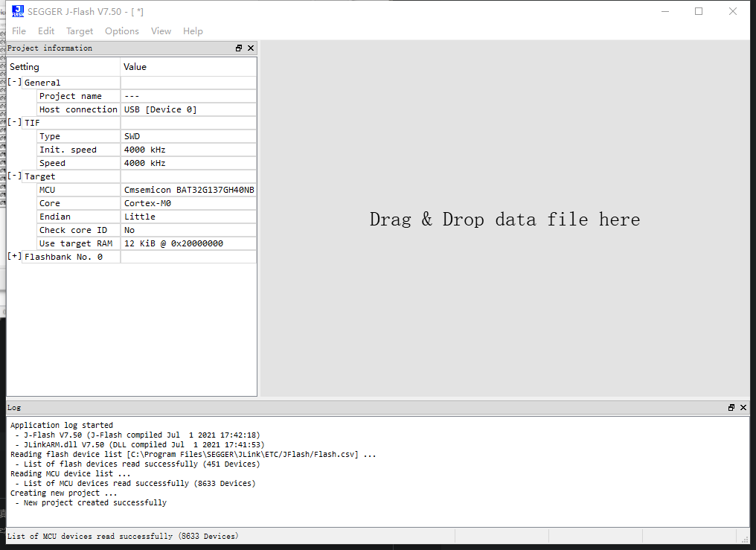Click the Setting column header

[x=64, y=67]
